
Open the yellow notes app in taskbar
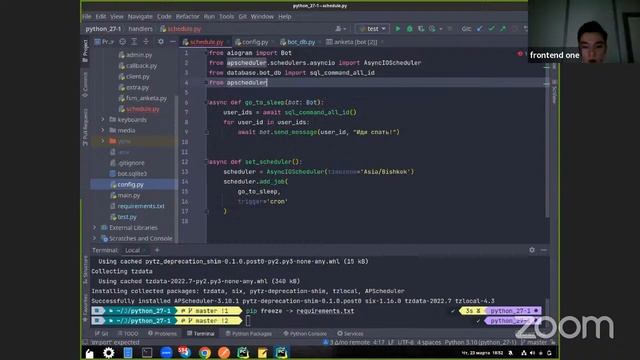[262, 352]
